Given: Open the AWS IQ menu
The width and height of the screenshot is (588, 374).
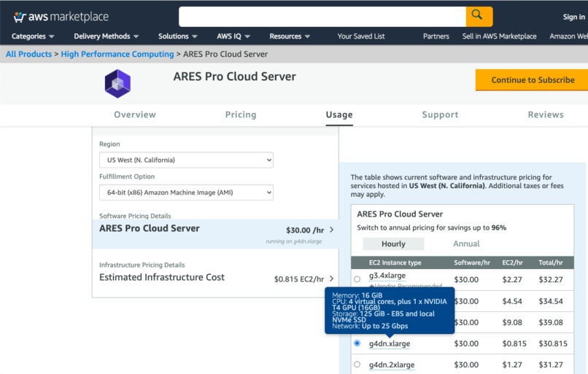Looking at the screenshot, I should click(x=233, y=36).
